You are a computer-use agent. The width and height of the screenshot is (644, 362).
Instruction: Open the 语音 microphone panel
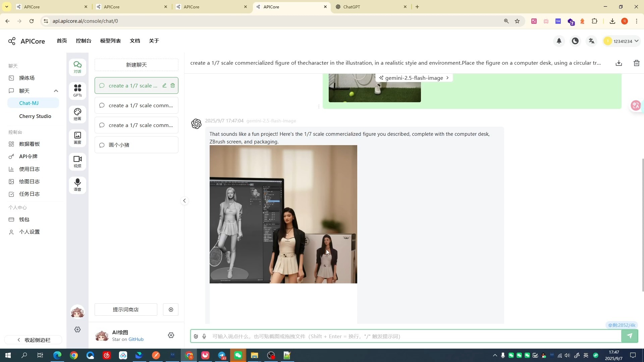pos(77,185)
